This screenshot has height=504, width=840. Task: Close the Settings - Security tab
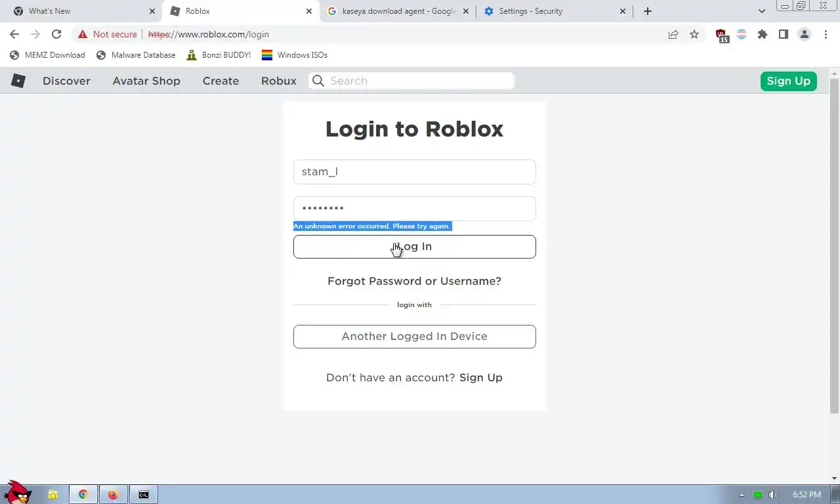[623, 11]
